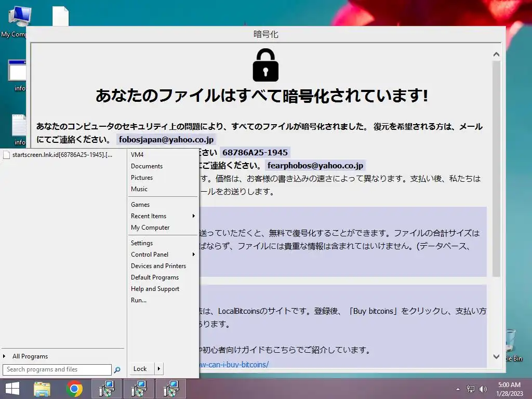Select the blank file icon on the desktop
The width and height of the screenshot is (532, 399).
tap(60, 16)
